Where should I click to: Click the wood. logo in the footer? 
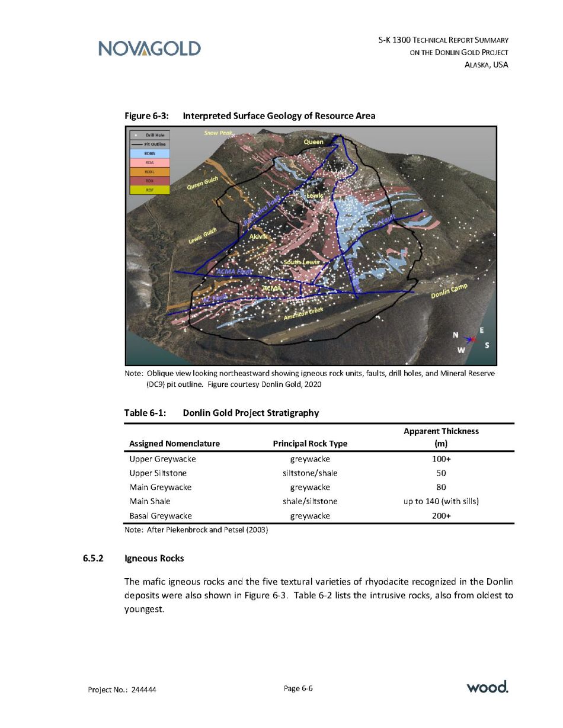487,687
